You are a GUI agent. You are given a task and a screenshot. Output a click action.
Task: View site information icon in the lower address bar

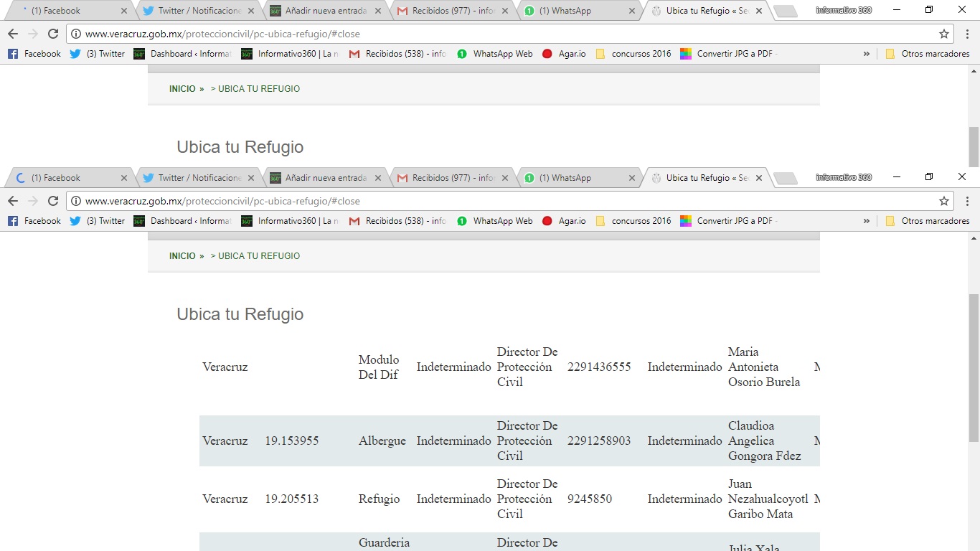coord(76,202)
